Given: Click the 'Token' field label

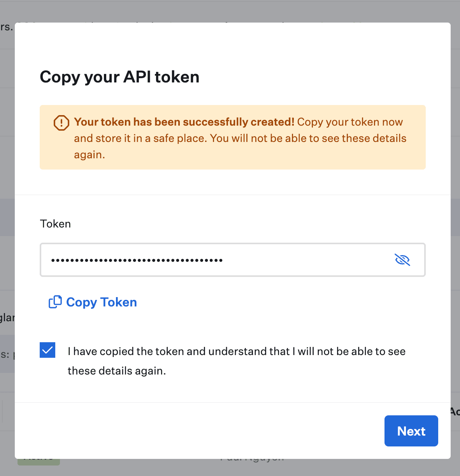Looking at the screenshot, I should (x=55, y=224).
